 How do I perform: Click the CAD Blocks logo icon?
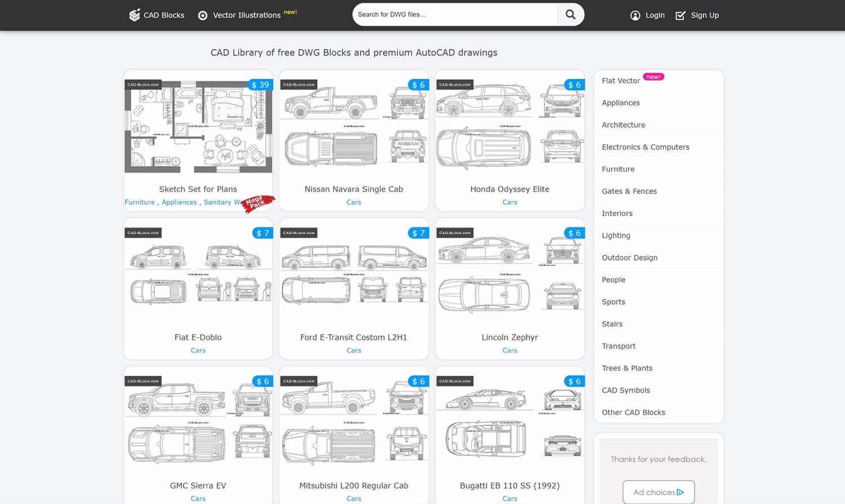(x=135, y=15)
